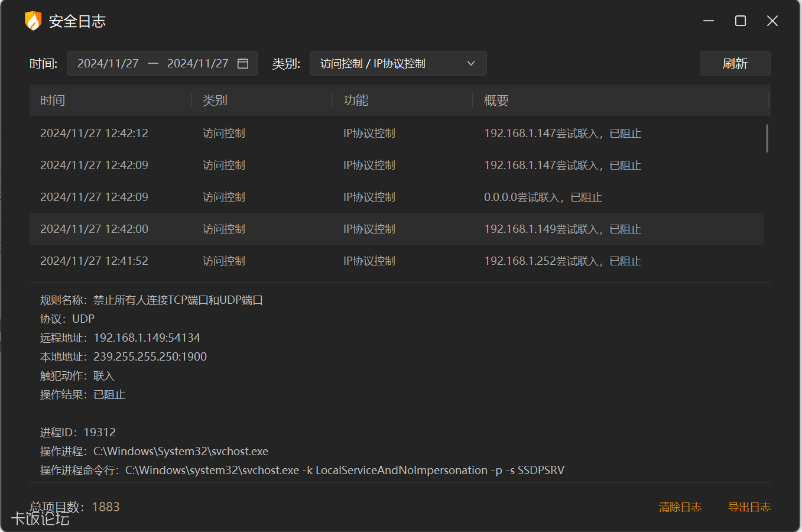Sort by the 时间 column header
Screen dimensions: 802x532
point(53,100)
